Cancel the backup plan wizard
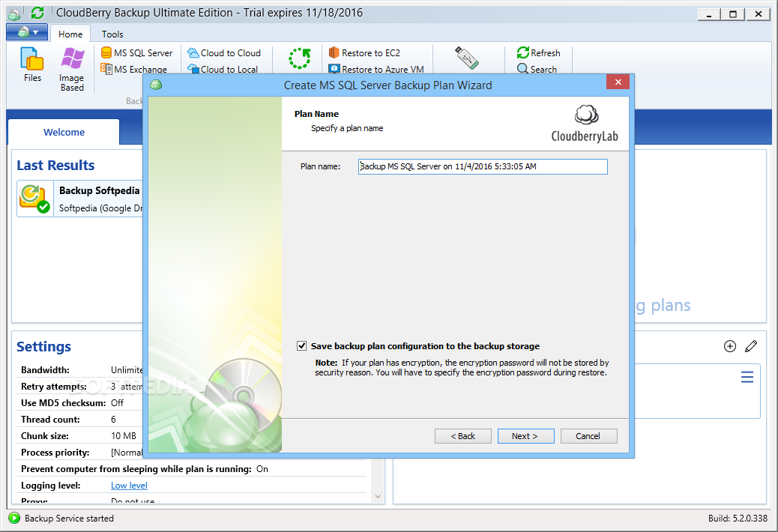The image size is (778, 532). coord(589,436)
